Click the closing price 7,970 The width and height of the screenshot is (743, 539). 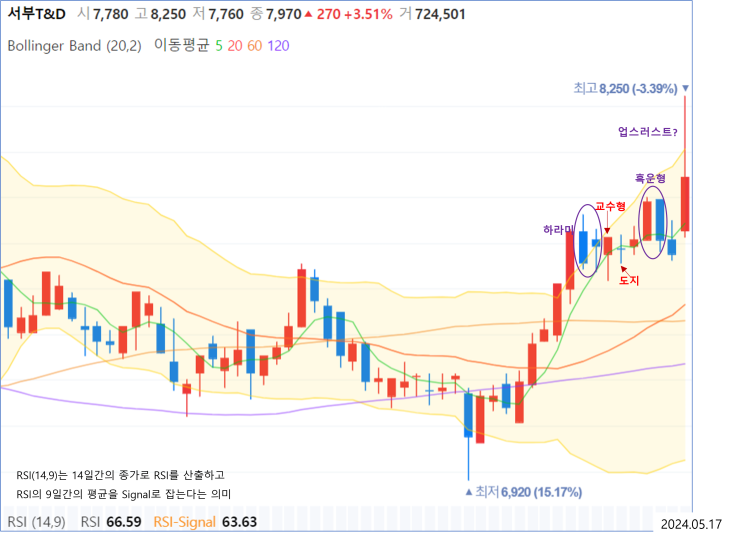[283, 14]
